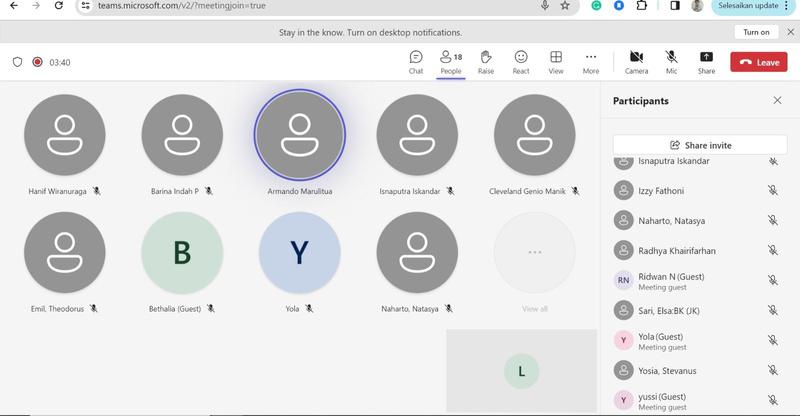Click the Raise hand icon
Screen dimensions: 800x416
[x=486, y=61]
